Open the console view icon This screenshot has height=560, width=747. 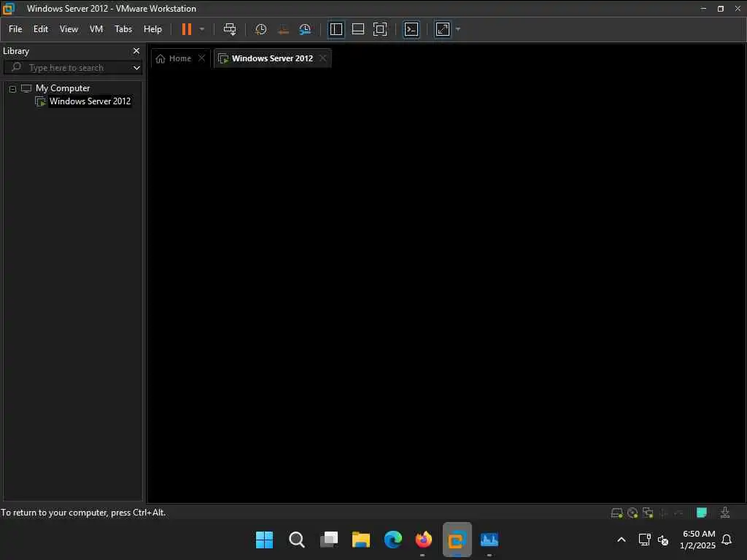tap(411, 29)
